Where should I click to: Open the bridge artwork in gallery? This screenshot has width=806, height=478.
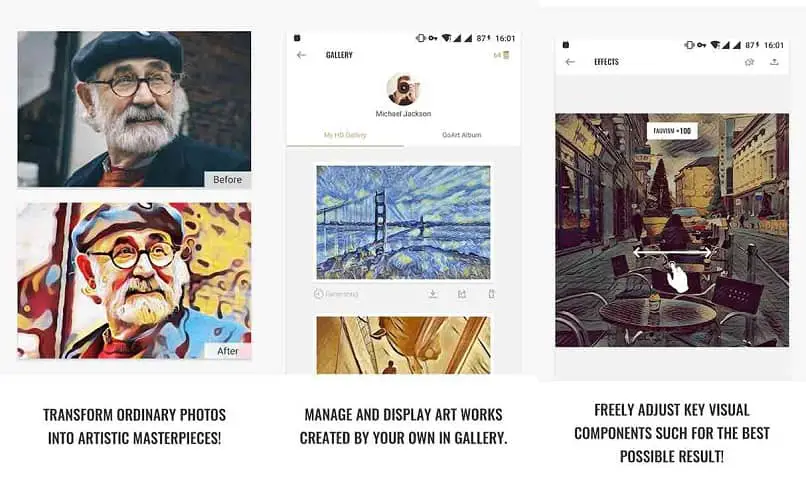coord(404,222)
